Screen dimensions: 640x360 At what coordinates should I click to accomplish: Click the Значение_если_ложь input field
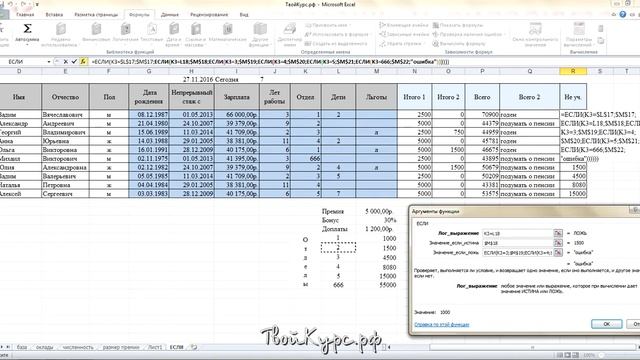(x=518, y=253)
